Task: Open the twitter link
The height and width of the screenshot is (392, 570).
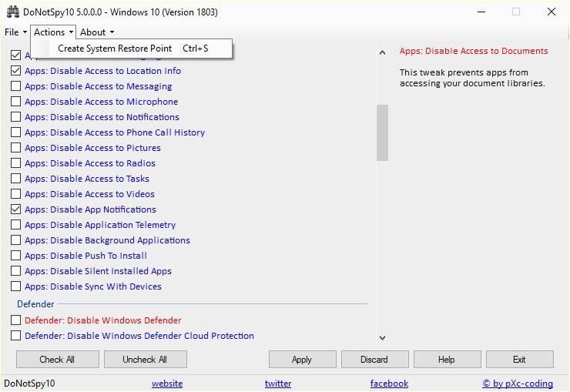Action: coord(278,384)
